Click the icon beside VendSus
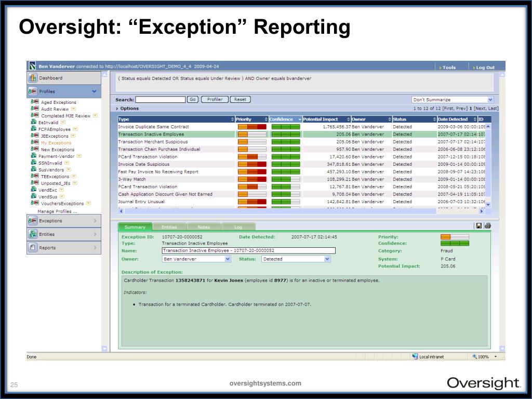Image resolution: width=532 pixels, height=399 pixels. (34, 196)
